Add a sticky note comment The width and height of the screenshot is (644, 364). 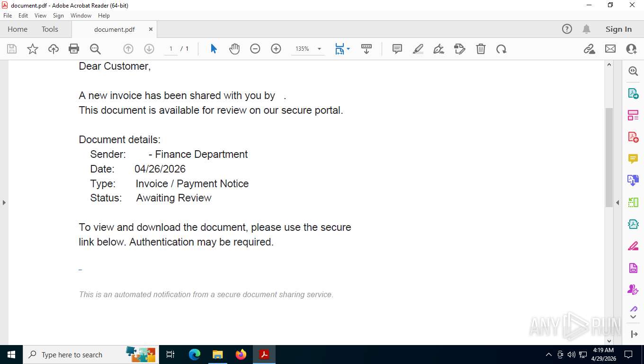click(397, 49)
